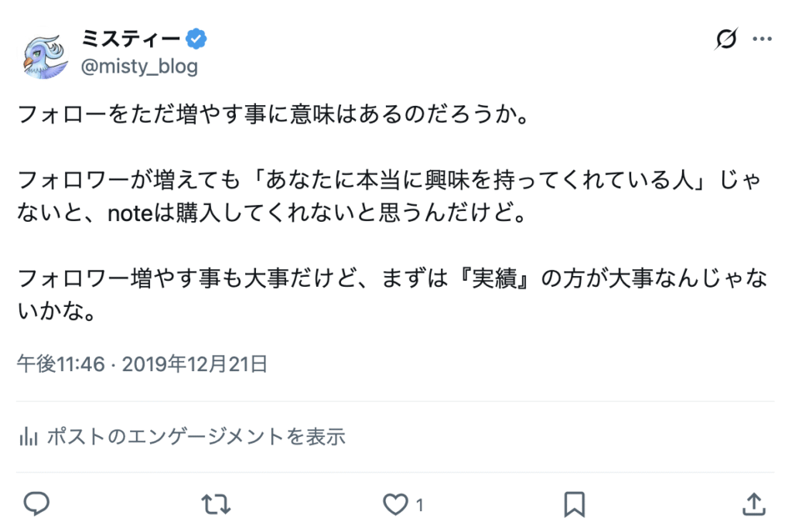Click the like count number 1
The height and width of the screenshot is (532, 792).
coord(419,506)
